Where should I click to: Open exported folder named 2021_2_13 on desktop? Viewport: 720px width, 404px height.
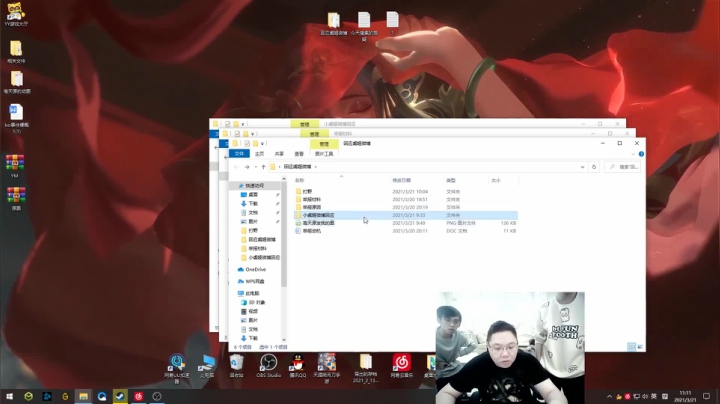pyautogui.click(x=366, y=368)
